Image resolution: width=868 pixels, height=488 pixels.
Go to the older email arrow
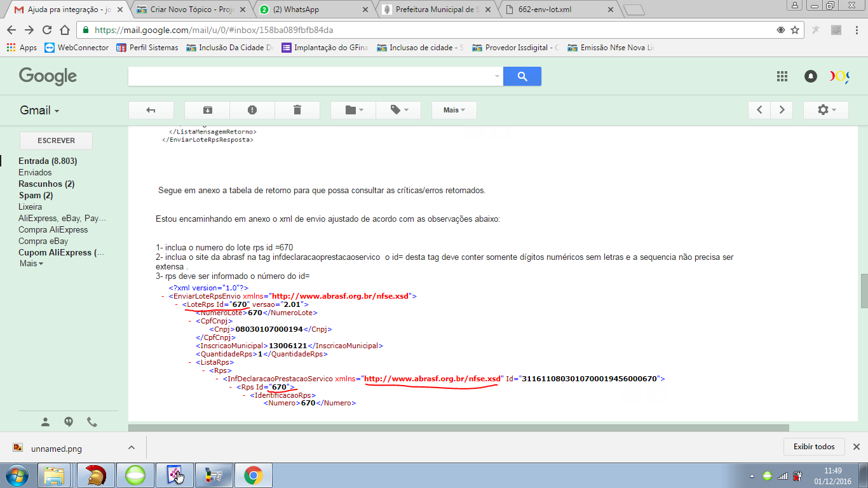[782, 110]
